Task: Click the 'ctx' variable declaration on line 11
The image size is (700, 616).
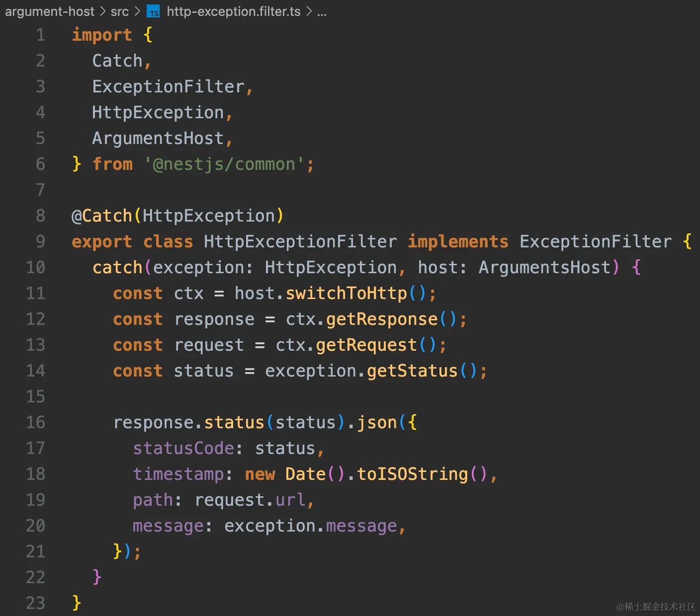Action: coord(188,294)
